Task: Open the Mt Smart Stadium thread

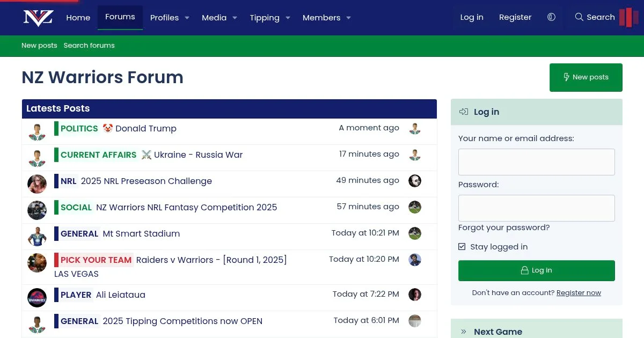Action: (141, 233)
